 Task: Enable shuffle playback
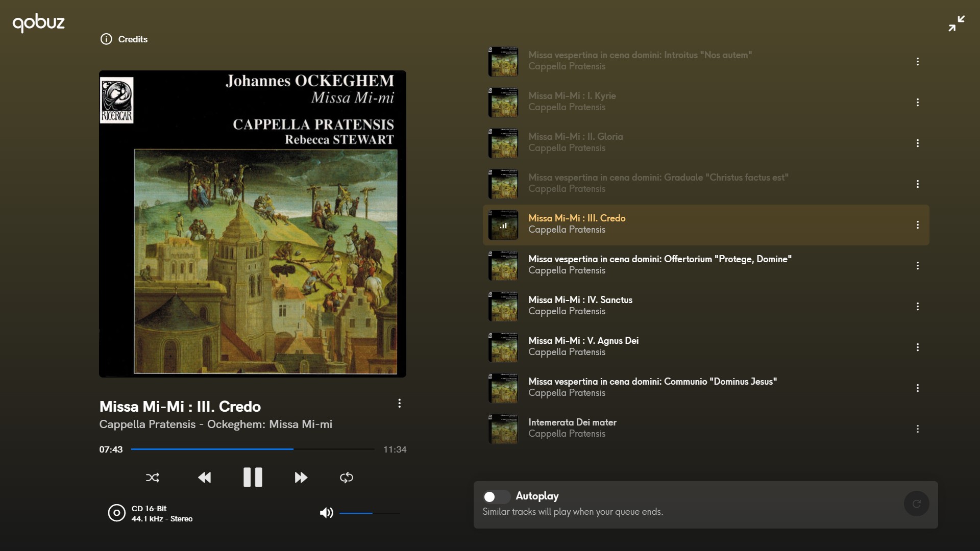click(153, 478)
